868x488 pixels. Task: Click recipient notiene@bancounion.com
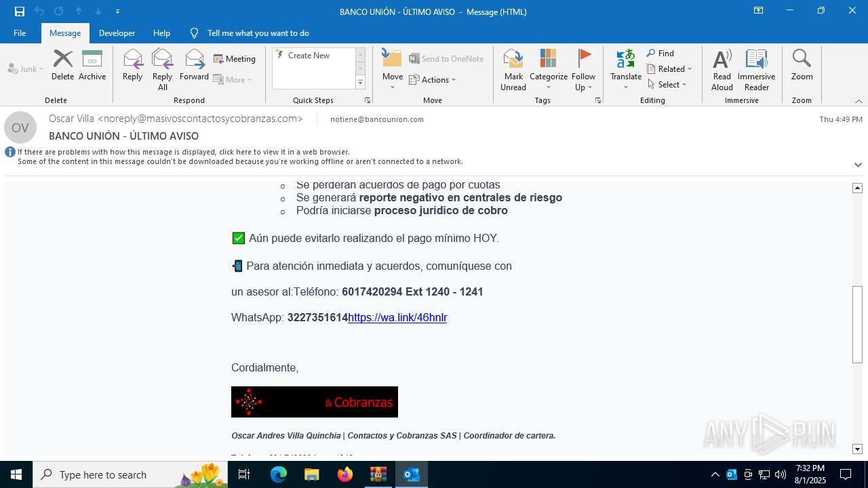(377, 119)
